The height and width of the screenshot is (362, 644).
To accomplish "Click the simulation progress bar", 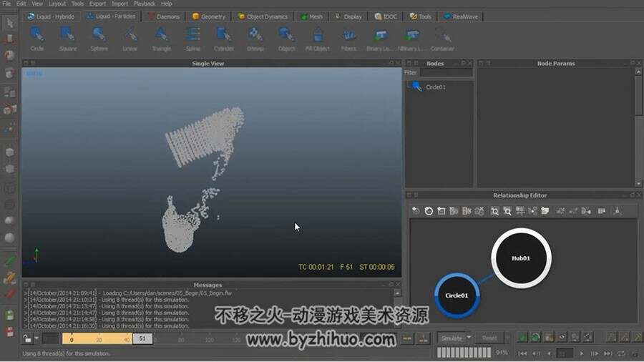I will [464, 353].
